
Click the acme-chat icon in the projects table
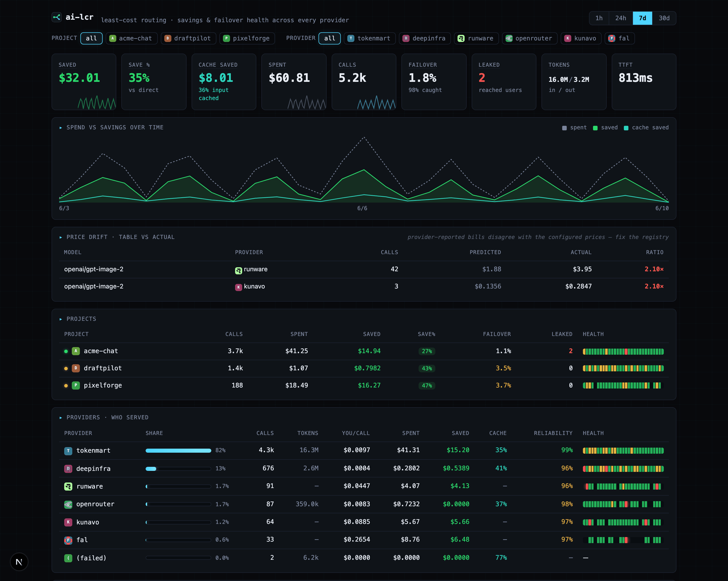[x=76, y=351]
